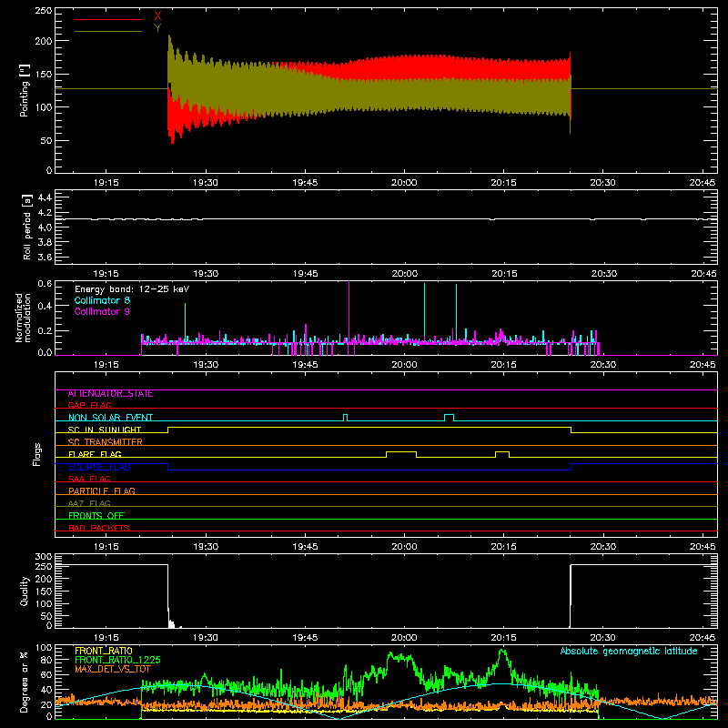Click the SC_TRANSMITTER flag label

point(105,442)
